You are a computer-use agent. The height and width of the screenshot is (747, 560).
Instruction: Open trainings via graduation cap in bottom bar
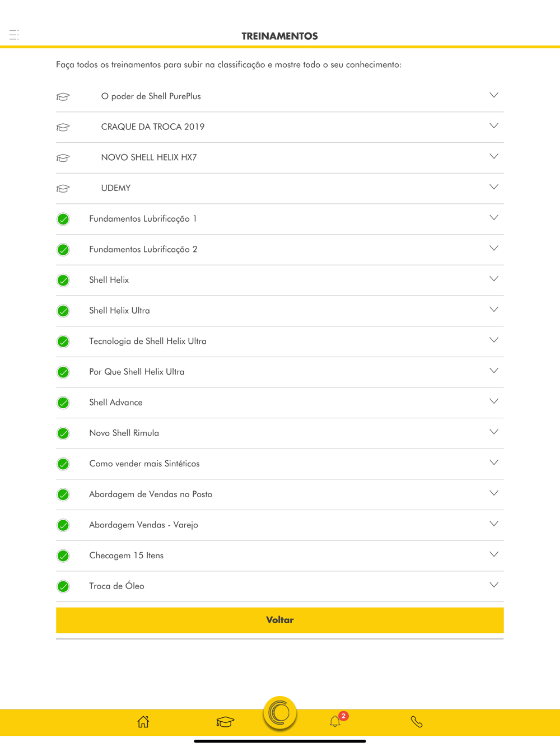coord(225,722)
